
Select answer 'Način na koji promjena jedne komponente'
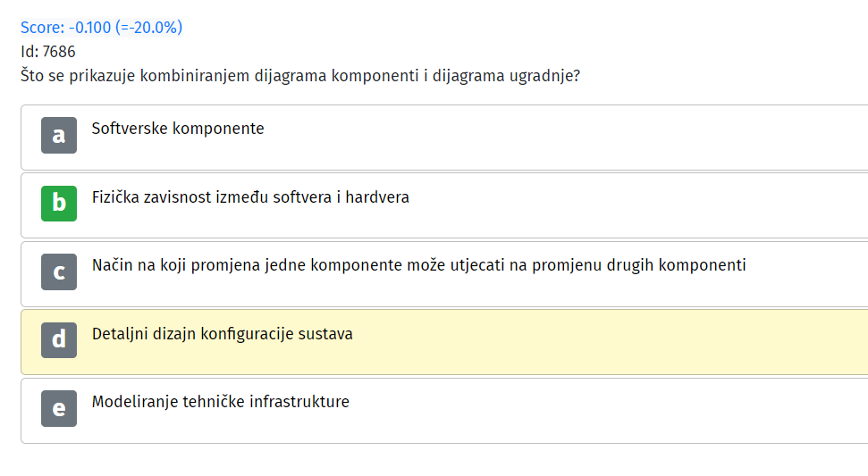click(418, 265)
